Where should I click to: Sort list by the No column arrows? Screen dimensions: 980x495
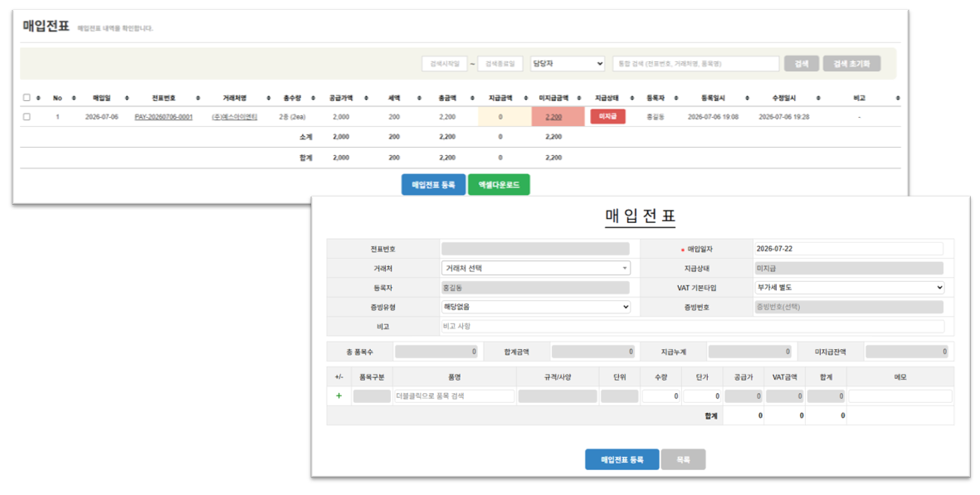point(74,98)
